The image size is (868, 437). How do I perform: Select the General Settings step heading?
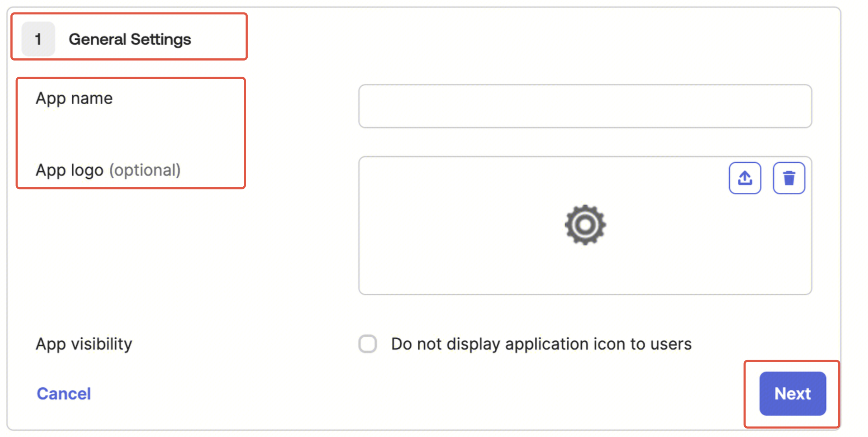pyautogui.click(x=130, y=39)
